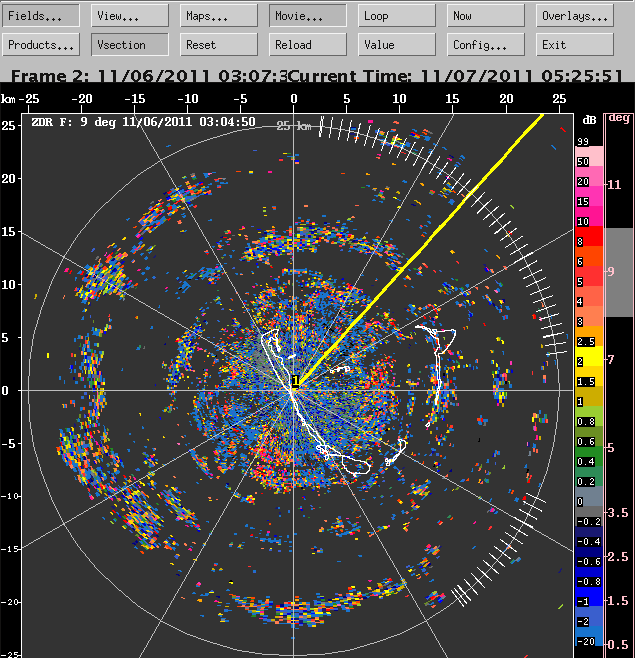
Task: Toggle the Value readout button
Action: point(397,44)
